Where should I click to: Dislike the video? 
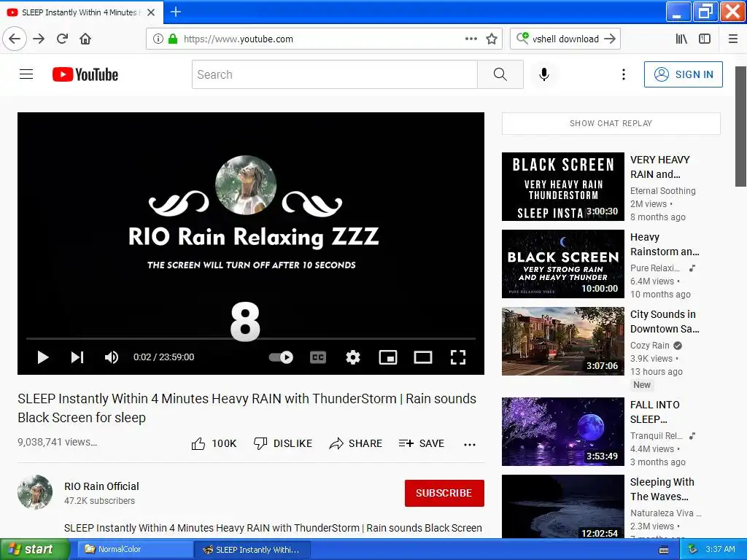click(283, 444)
